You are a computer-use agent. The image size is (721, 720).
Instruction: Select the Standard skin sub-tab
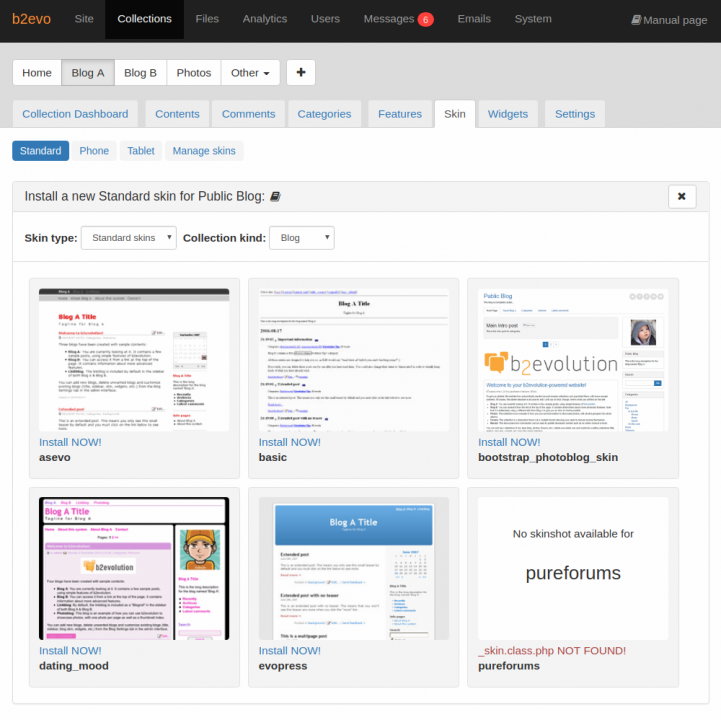[40, 151]
